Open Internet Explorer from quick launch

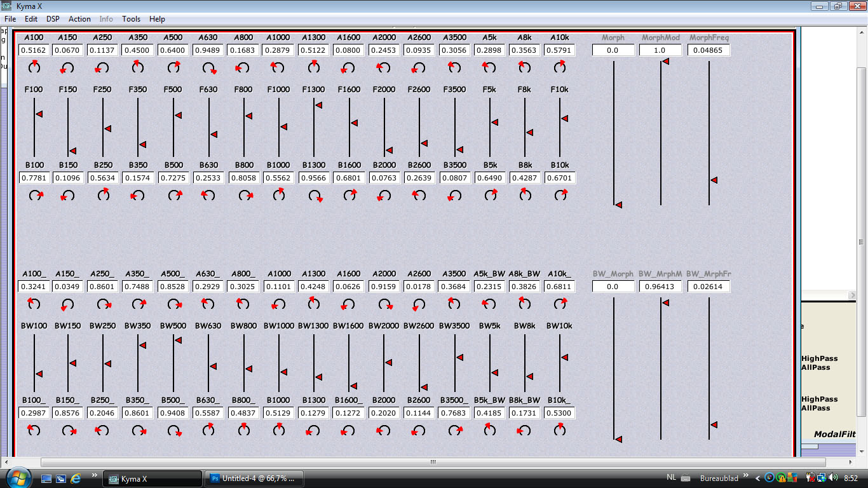(76, 478)
